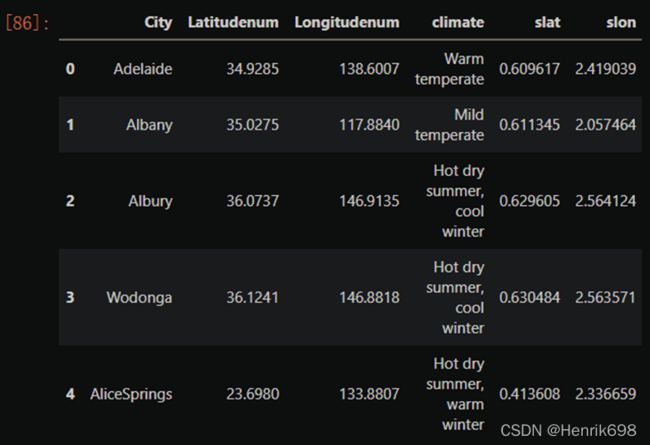650x445 pixels.
Task: Click the Warm temperate climate cell
Action: pyautogui.click(x=449, y=69)
